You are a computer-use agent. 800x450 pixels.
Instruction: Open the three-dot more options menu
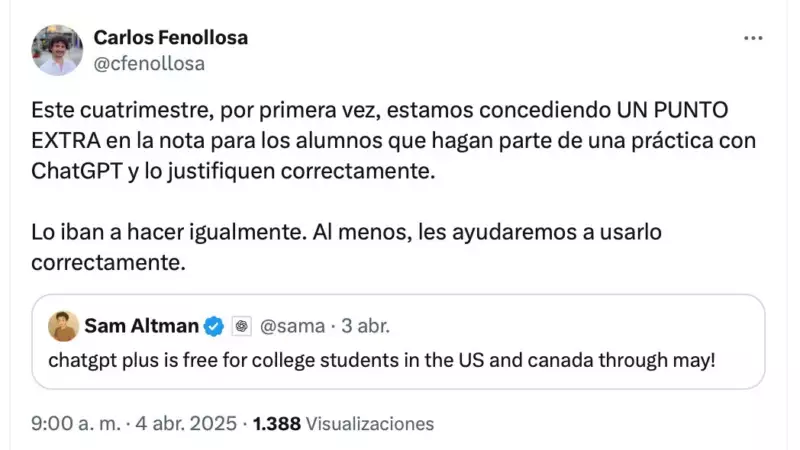pos(753,38)
